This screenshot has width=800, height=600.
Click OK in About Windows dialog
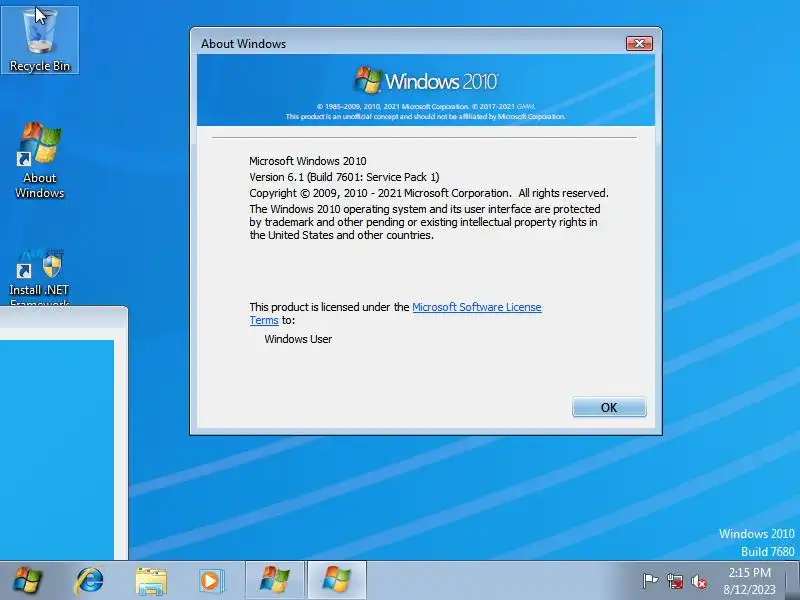[609, 407]
